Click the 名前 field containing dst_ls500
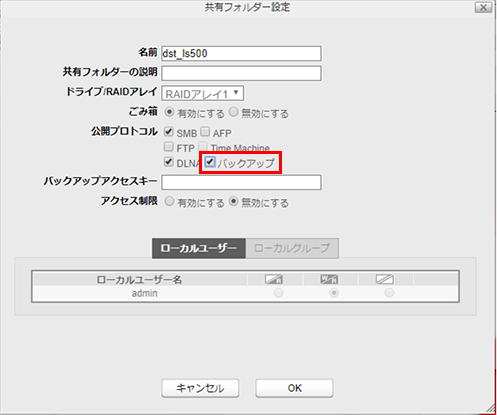 (x=241, y=54)
